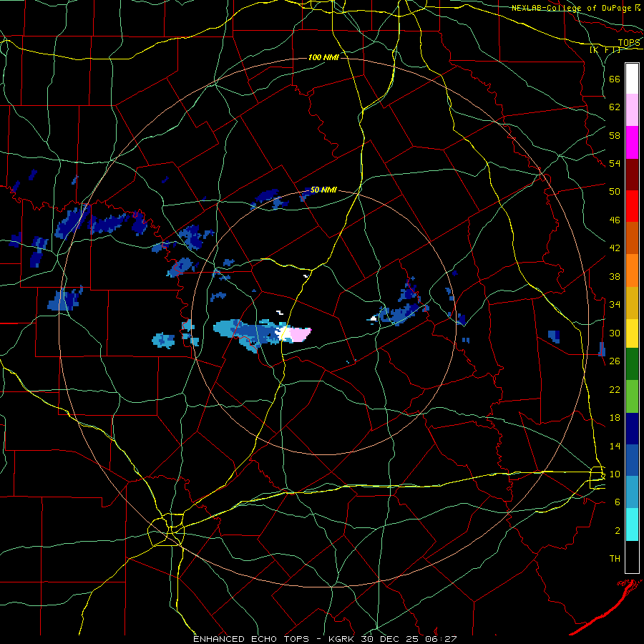This screenshot has width=644, height=644.
Task: Click legend value '18'
Action: click(615, 418)
